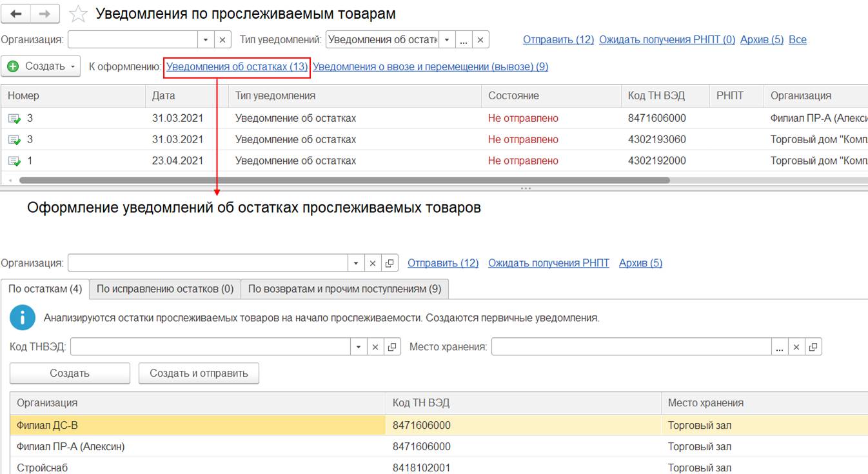Switch to По исправлению остатков tab
Viewport: 868px width, 474px height.
coord(165,289)
